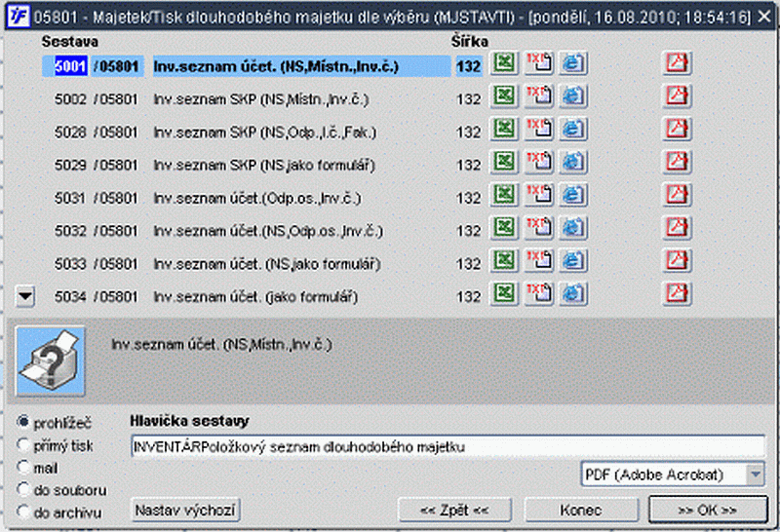Open report 5028 in web browser icon

(x=573, y=129)
